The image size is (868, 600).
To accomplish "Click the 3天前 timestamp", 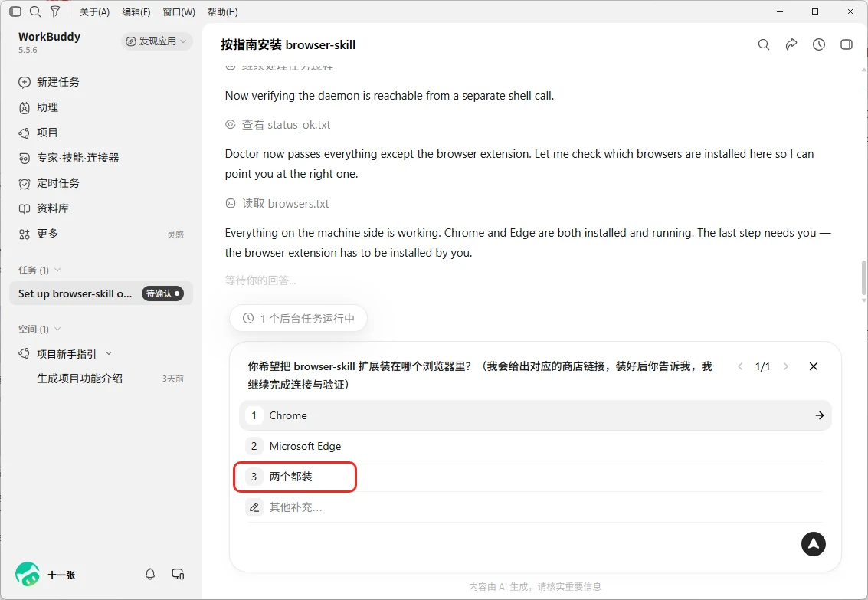I will coord(172,379).
